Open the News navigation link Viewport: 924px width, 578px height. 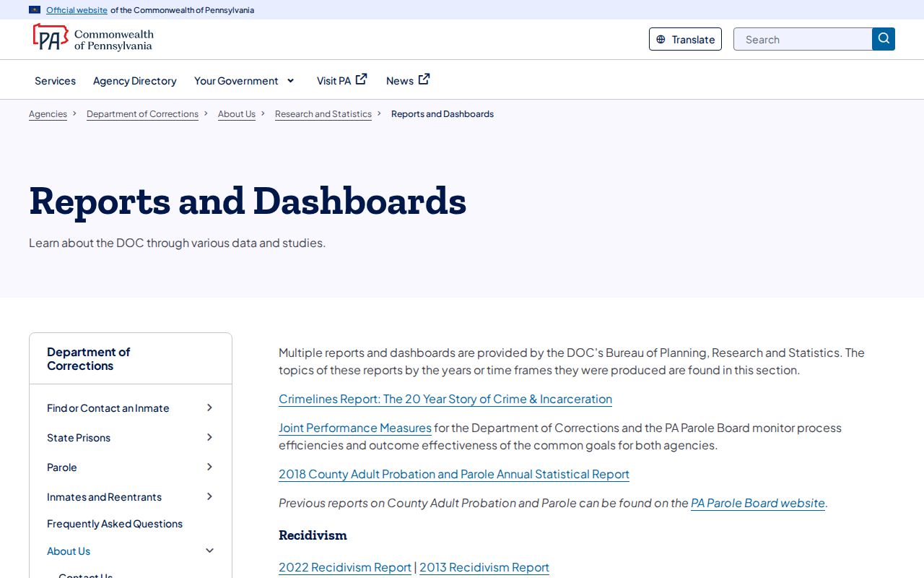pos(400,81)
